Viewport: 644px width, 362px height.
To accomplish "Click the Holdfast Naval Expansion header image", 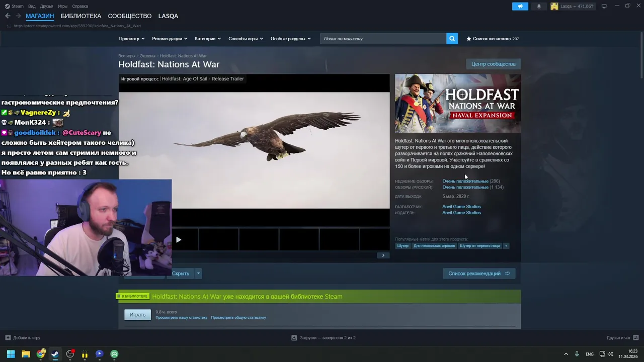I will [458, 104].
